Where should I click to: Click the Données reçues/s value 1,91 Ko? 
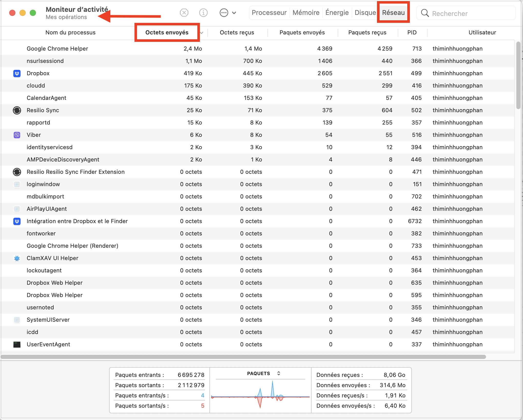click(x=395, y=396)
